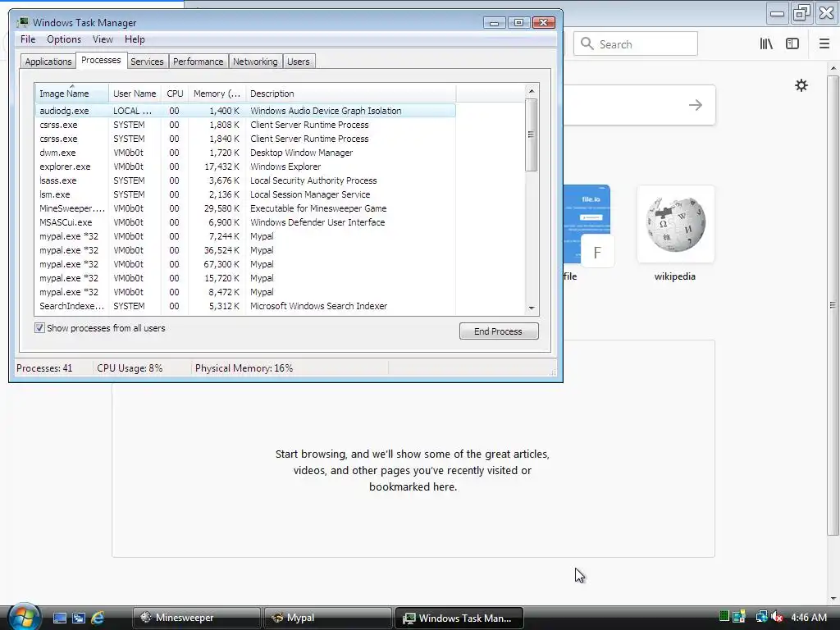The image size is (840, 630).
Task: Click Windows Task Manager taskbar button
Action: [459, 618]
